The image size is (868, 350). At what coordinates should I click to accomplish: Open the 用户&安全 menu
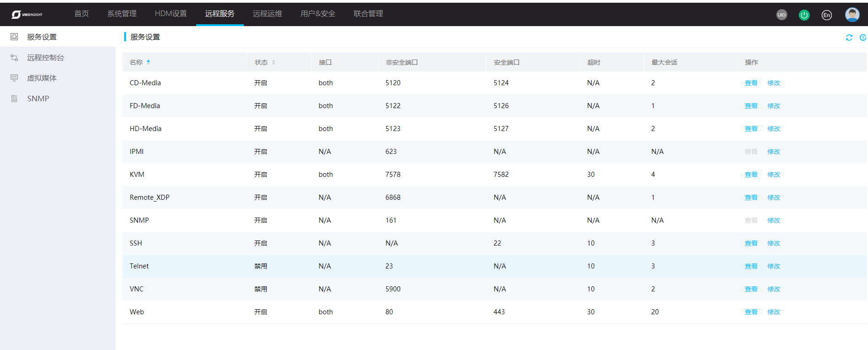coord(318,14)
